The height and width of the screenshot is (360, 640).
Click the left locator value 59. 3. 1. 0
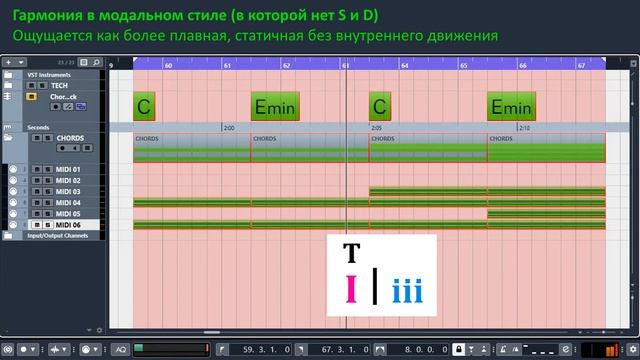coord(266,349)
